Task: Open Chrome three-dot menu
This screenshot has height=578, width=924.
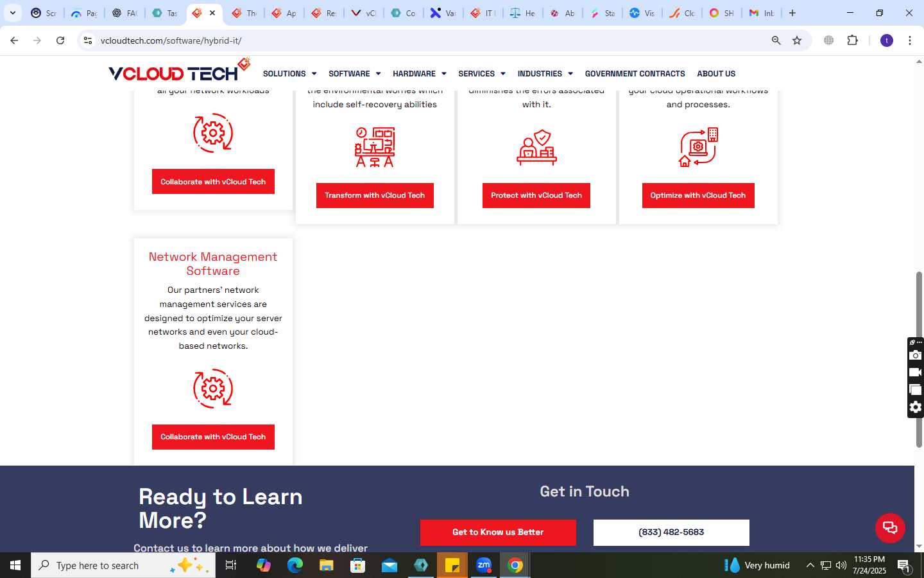Action: (910, 40)
